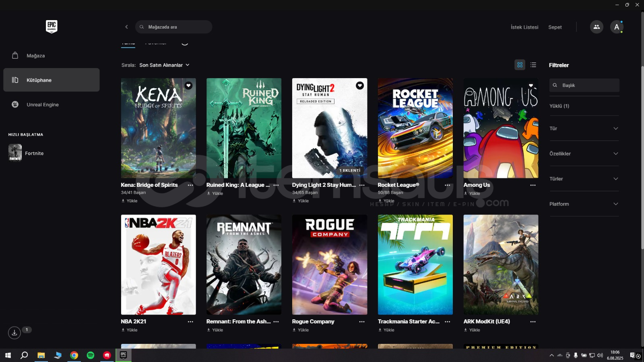Switch to grid view layout
644x362 pixels.
520,65
